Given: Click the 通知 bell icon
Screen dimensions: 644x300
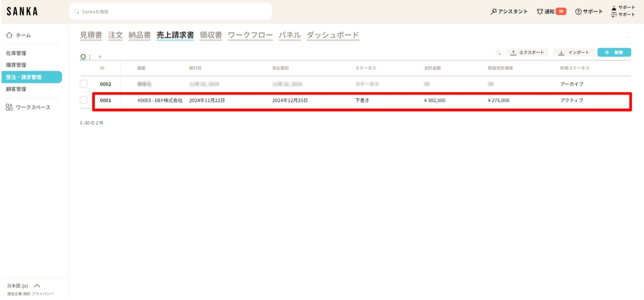Looking at the screenshot, I should click(x=540, y=12).
